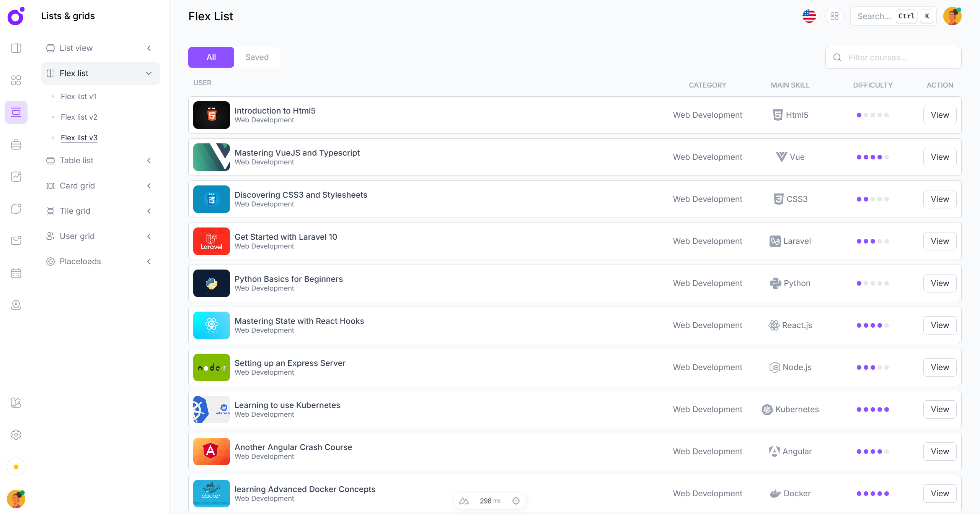The image size is (980, 515).
Task: Click the Filter courses input field
Action: point(899,58)
